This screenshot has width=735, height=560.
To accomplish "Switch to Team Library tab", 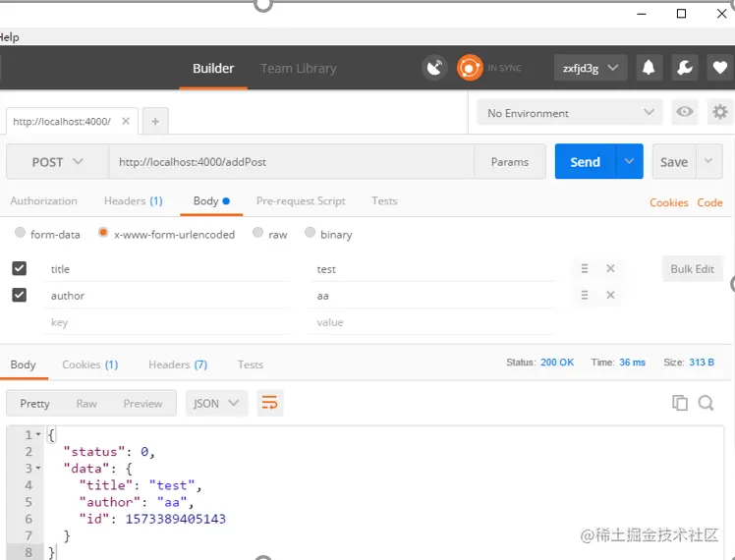I will pyautogui.click(x=299, y=69).
